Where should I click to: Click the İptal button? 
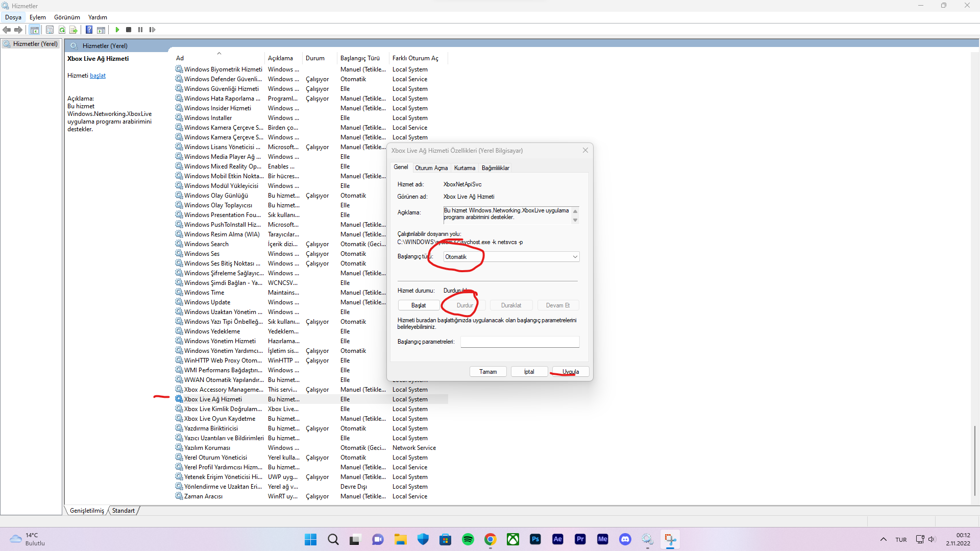point(529,372)
